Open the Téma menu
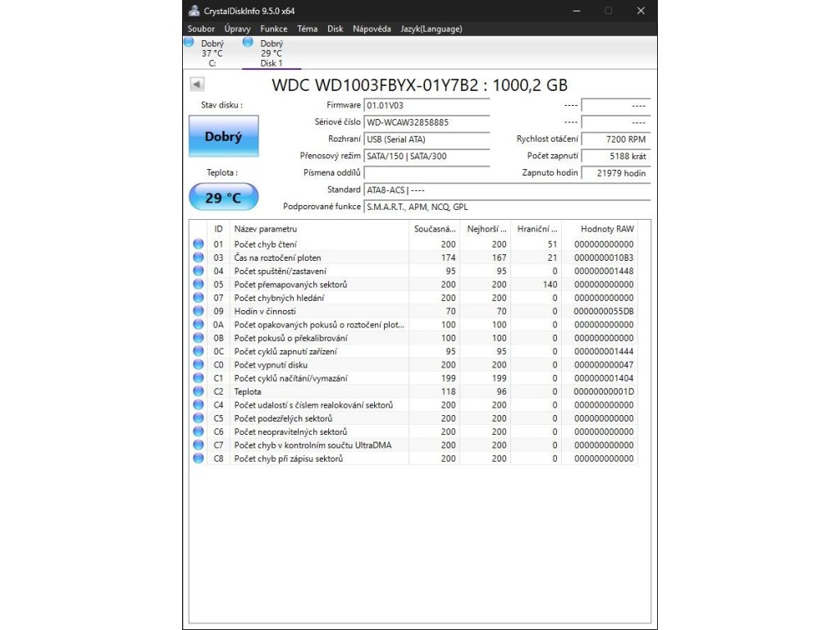Viewport: 840px width, 630px height. click(308, 29)
